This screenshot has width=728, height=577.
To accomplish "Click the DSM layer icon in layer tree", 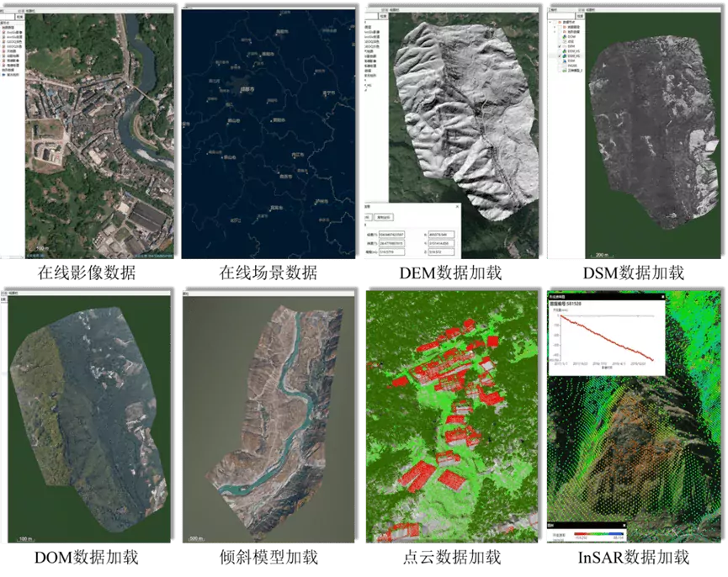I will [x=566, y=61].
